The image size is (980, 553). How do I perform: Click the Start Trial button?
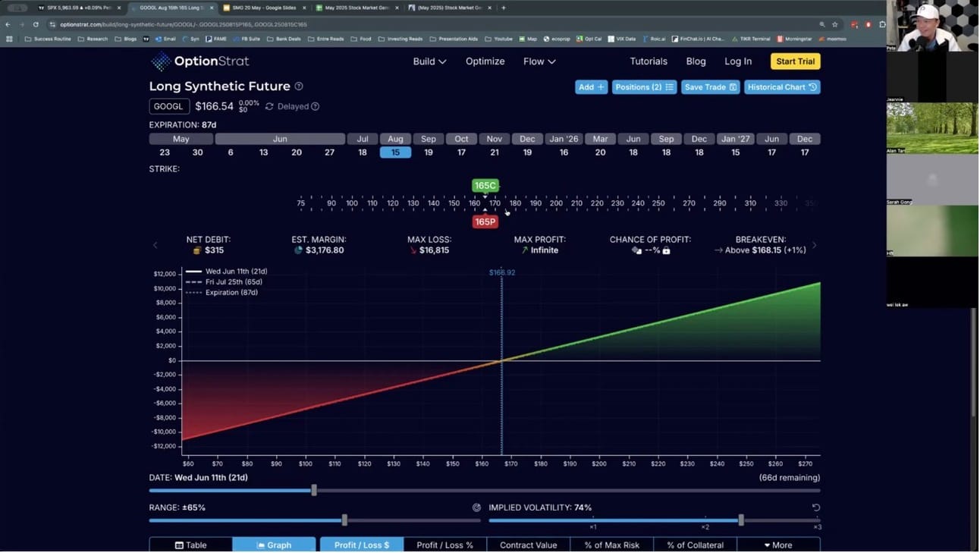coord(795,61)
